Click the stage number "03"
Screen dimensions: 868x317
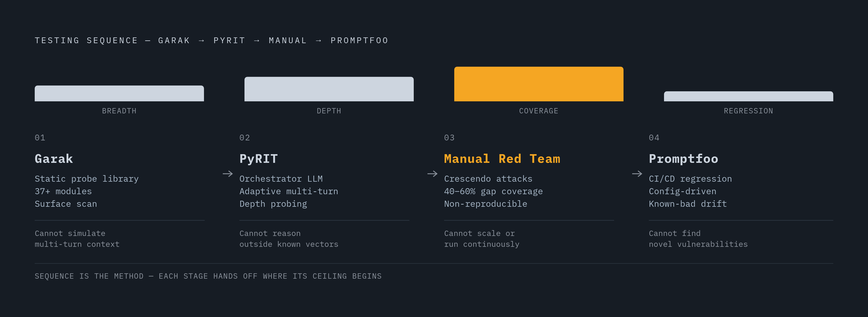449,138
